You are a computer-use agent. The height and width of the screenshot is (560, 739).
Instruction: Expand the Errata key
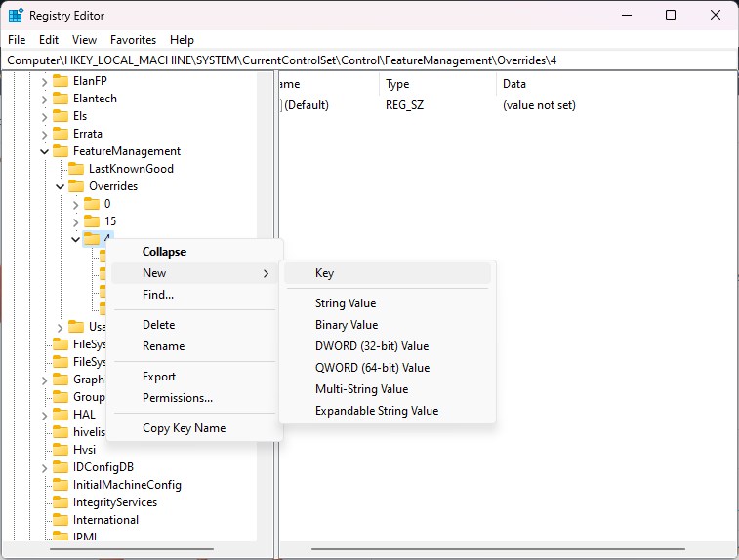[x=44, y=135]
